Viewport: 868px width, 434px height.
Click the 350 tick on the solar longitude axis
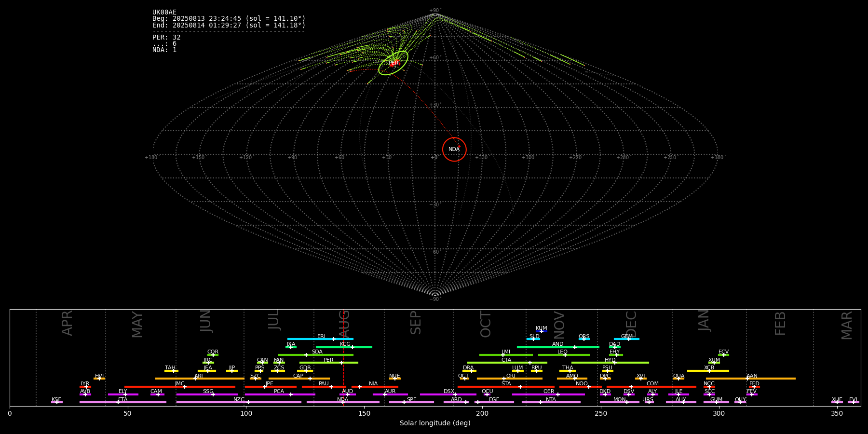click(x=837, y=413)
